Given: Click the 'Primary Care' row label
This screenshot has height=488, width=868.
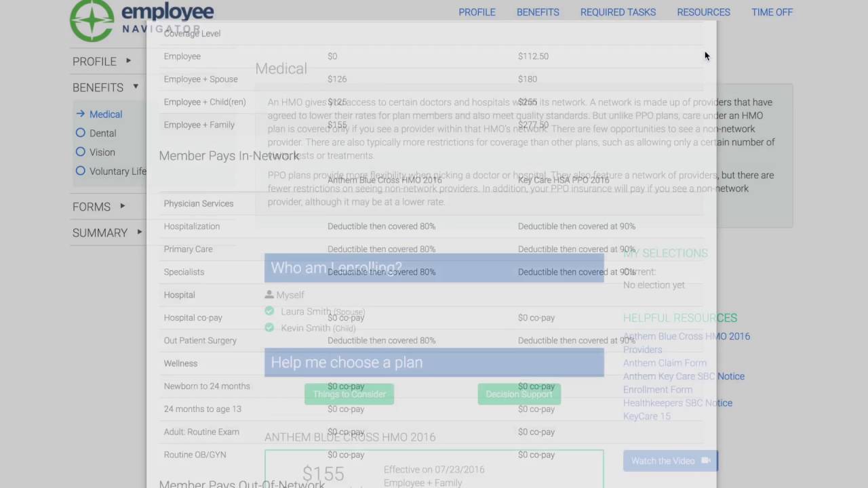Looking at the screenshot, I should pyautogui.click(x=188, y=249).
